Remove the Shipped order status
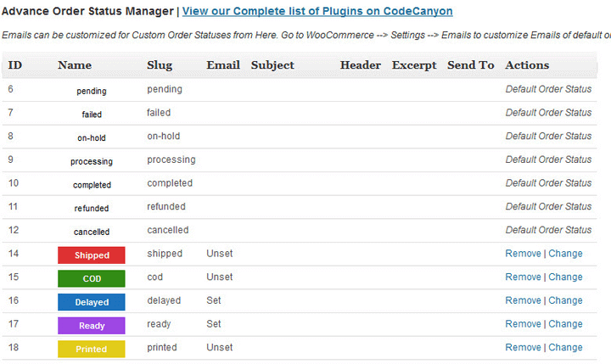Viewport: 611px width, 364px height. point(523,254)
